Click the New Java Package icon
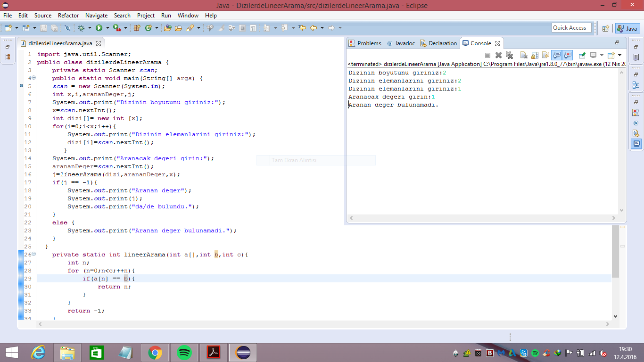This screenshot has height=362, width=644. [x=137, y=28]
